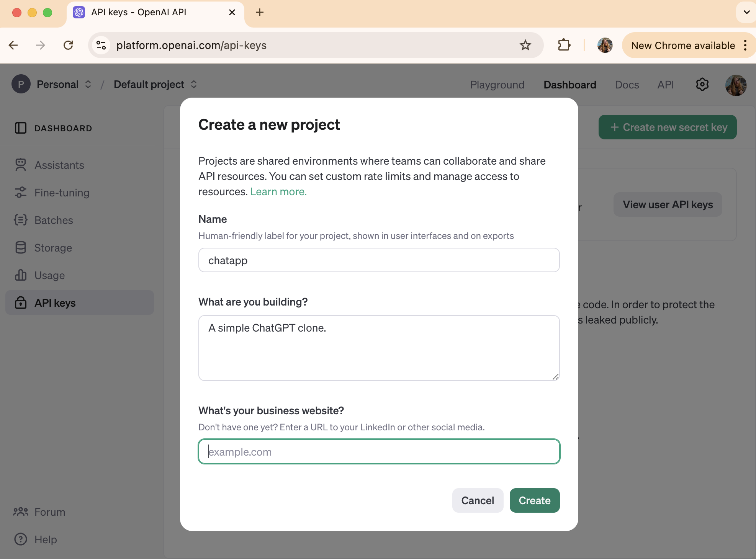Click the Help question mark icon
The image size is (756, 559).
[21, 539]
